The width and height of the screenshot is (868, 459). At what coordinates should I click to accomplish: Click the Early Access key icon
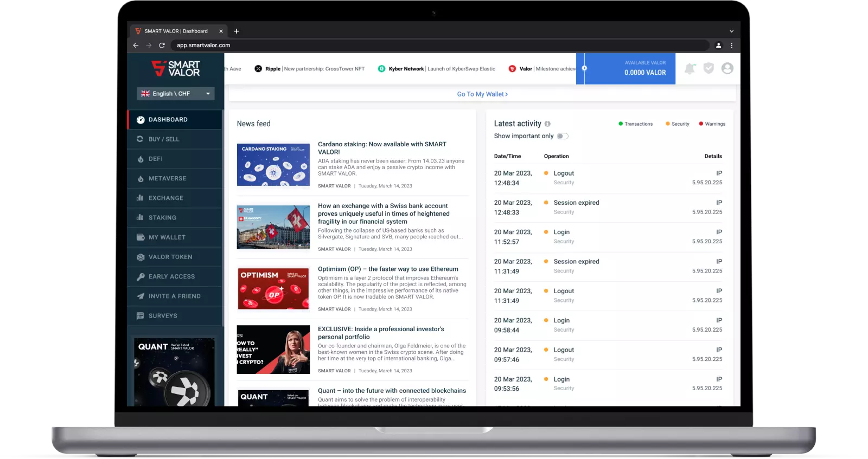point(141,276)
